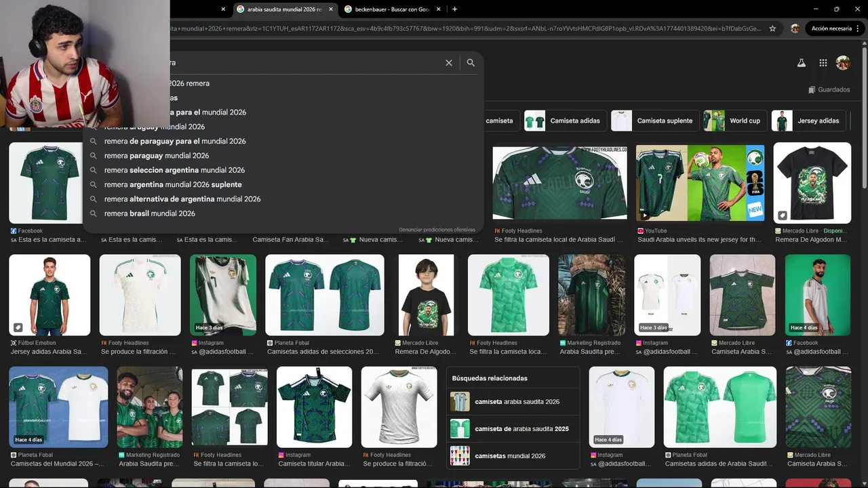
Task: Open the 'Se produce la filtración' white jersey thumbnail in row three
Action: [x=399, y=407]
